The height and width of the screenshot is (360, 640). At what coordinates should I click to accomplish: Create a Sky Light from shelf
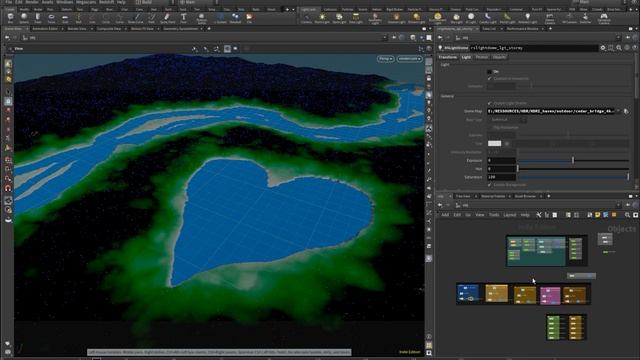(456, 18)
